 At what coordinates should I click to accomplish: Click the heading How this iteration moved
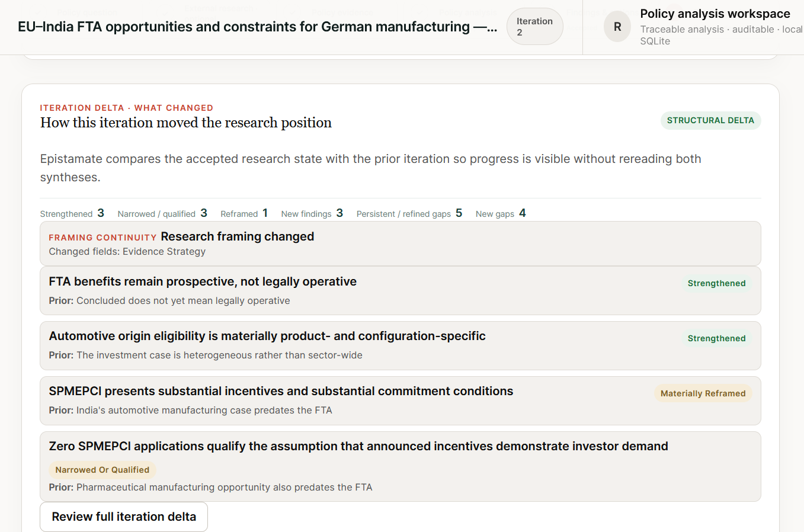(186, 123)
